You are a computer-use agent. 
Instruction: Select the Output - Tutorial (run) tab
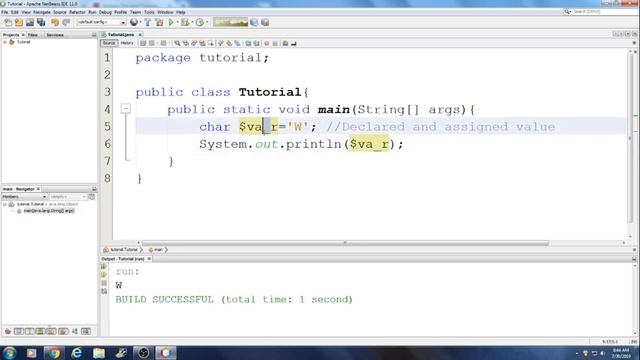123,259
